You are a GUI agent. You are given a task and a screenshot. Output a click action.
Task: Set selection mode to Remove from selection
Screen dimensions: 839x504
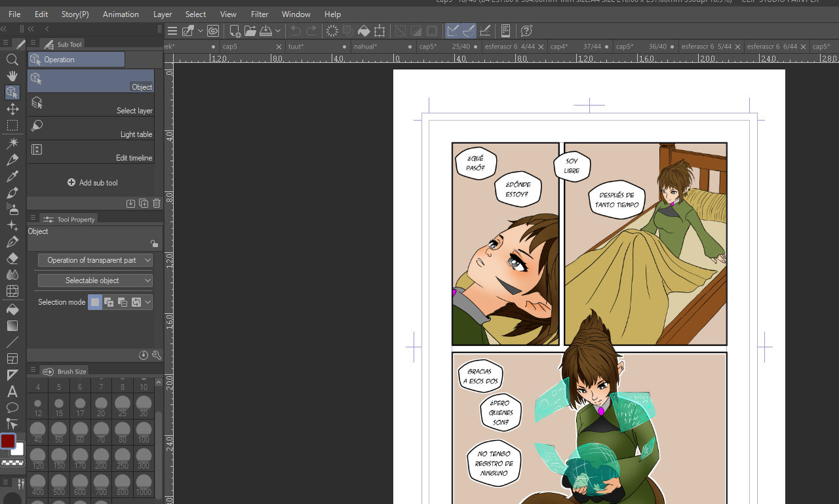123,302
